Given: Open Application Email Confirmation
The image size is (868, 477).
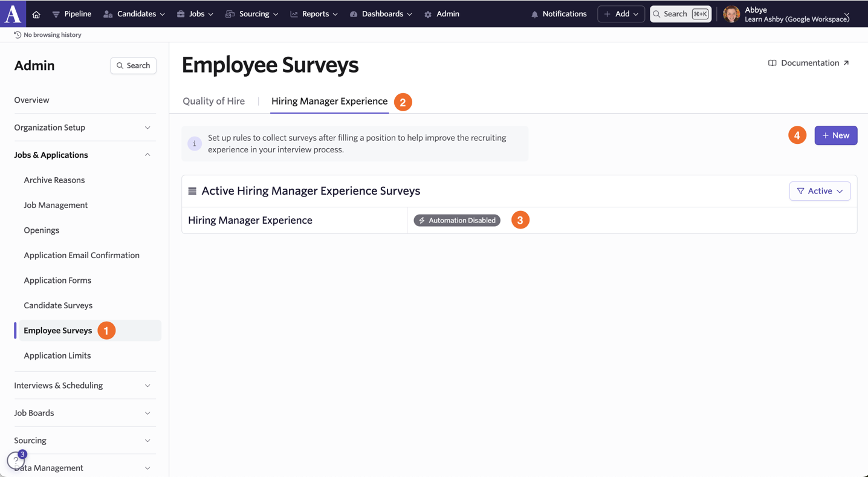Looking at the screenshot, I should click(x=82, y=255).
